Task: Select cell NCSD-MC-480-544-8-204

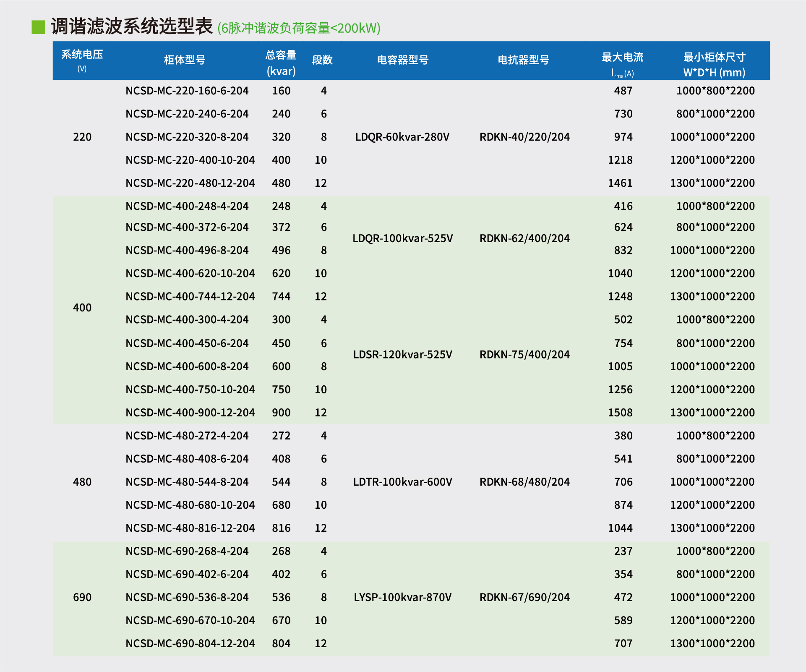Action: tap(187, 482)
